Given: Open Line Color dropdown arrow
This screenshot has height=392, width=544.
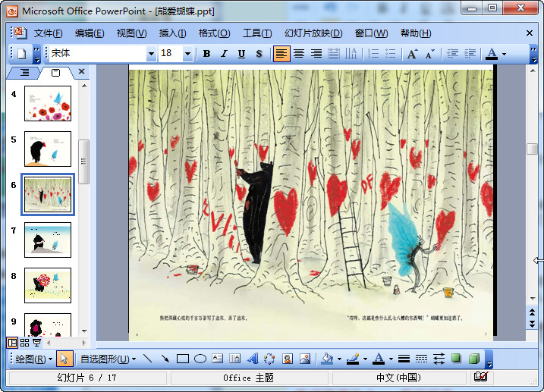Looking at the screenshot, I should tap(366, 359).
